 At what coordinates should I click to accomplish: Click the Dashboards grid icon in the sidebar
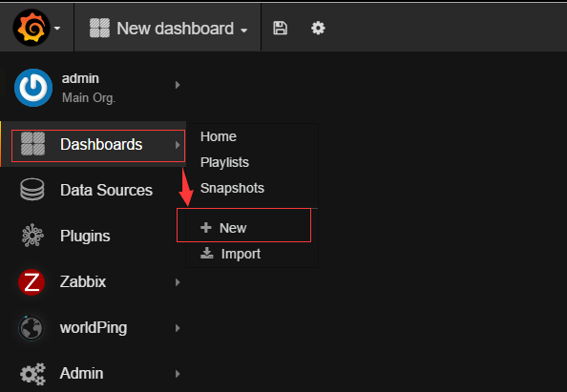click(32, 144)
